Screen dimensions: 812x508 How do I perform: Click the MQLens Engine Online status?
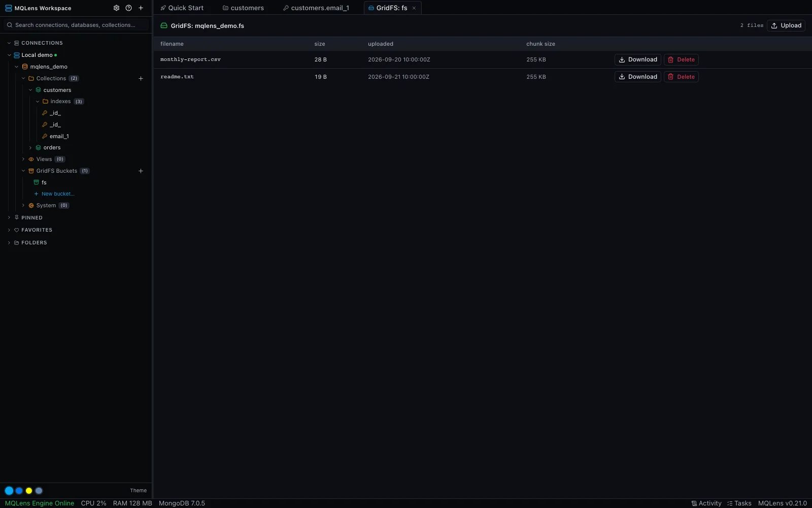(40, 503)
